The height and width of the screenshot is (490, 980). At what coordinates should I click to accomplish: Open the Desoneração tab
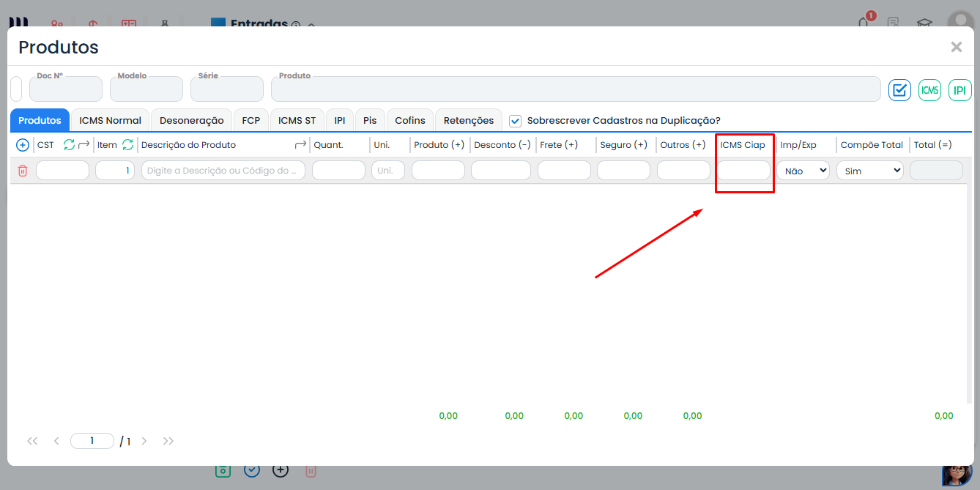point(191,120)
